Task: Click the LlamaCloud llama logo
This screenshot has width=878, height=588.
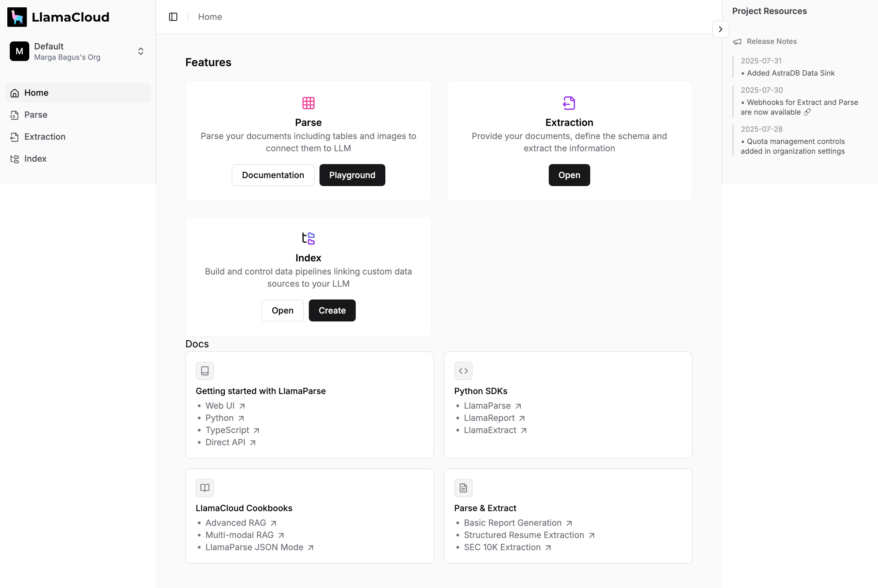Action: (x=16, y=16)
